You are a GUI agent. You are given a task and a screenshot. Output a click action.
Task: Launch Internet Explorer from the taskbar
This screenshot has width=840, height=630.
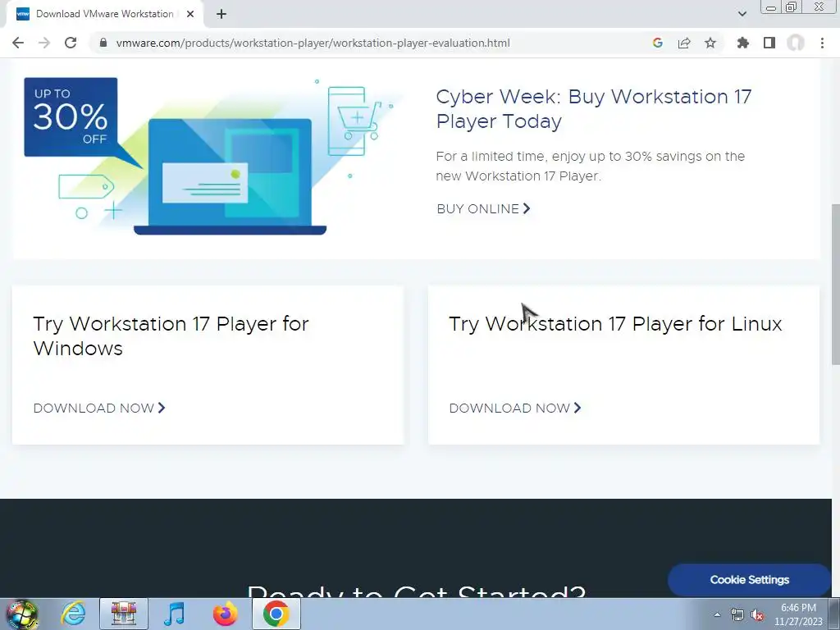[73, 614]
